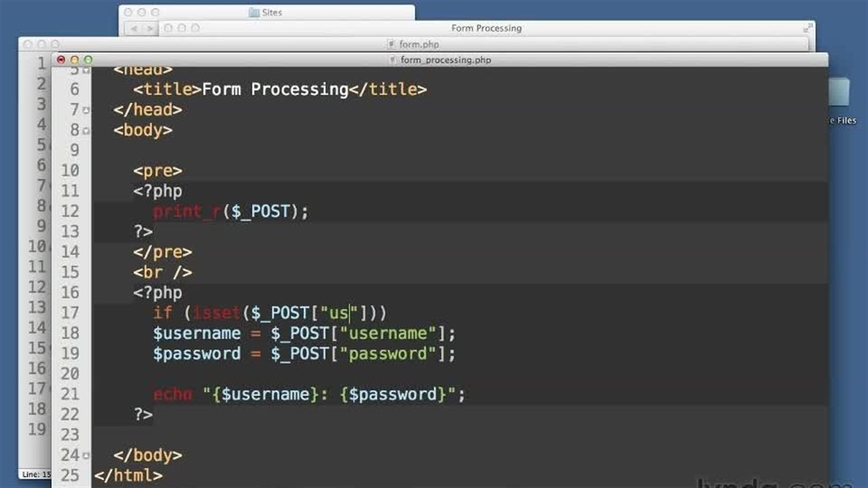Click the Line indicator in the status bar
Screen dimensions: 868x488
click(x=35, y=474)
